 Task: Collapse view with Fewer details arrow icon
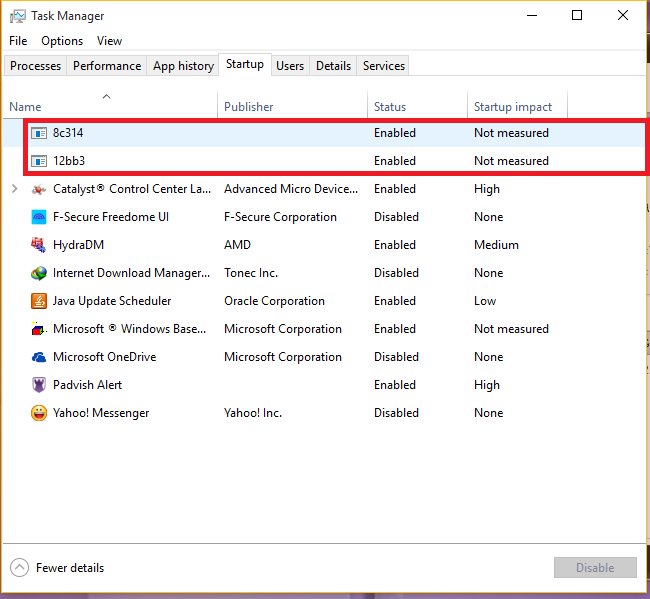click(x=19, y=567)
